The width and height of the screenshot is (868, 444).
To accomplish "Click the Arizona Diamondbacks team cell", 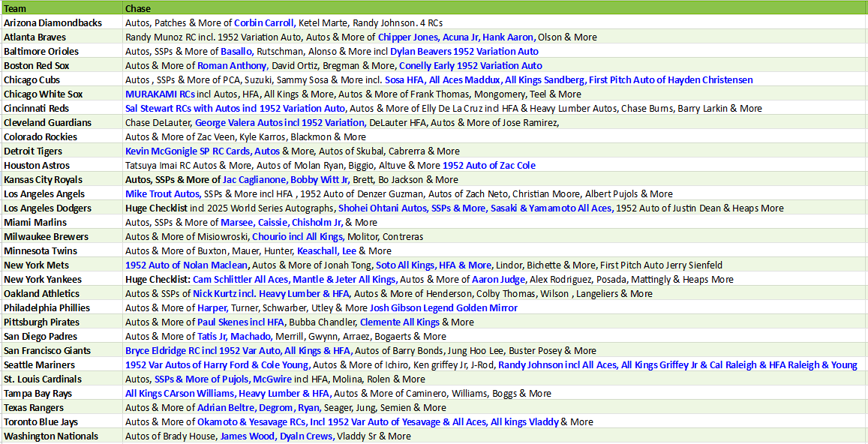I will pyautogui.click(x=62, y=23).
